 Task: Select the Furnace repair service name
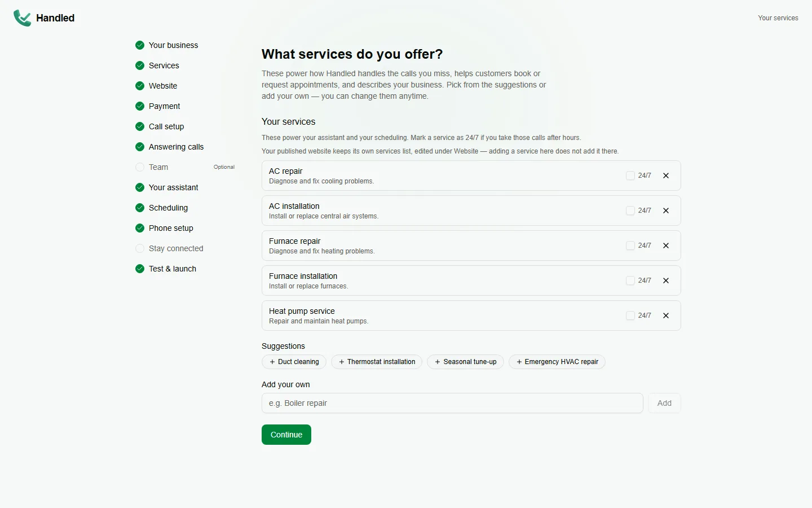[294, 241]
